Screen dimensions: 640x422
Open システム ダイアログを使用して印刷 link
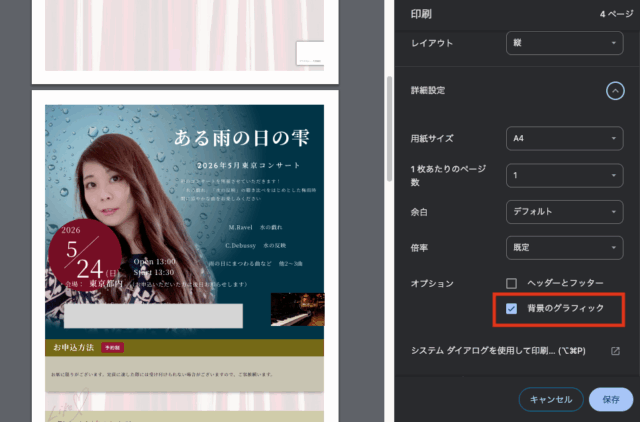click(x=498, y=351)
